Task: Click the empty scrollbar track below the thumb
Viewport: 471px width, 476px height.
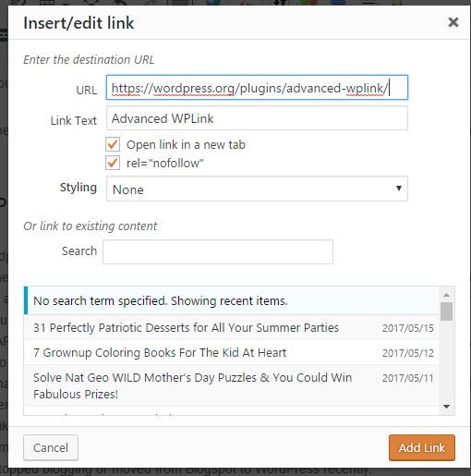Action: (x=446, y=360)
